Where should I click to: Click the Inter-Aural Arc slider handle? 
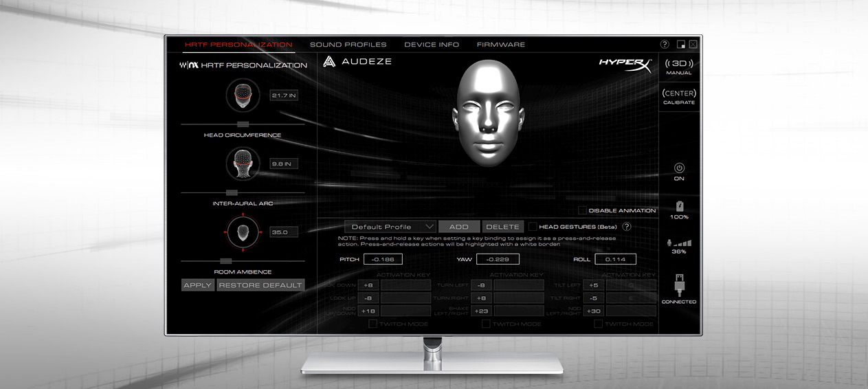[232, 192]
